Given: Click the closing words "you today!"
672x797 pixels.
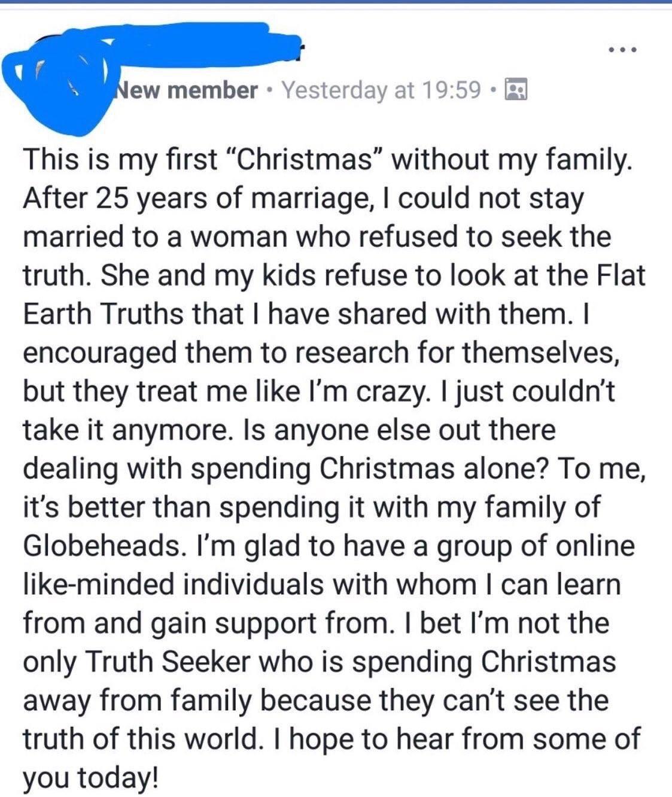Looking at the screenshot, I should click(x=92, y=778).
